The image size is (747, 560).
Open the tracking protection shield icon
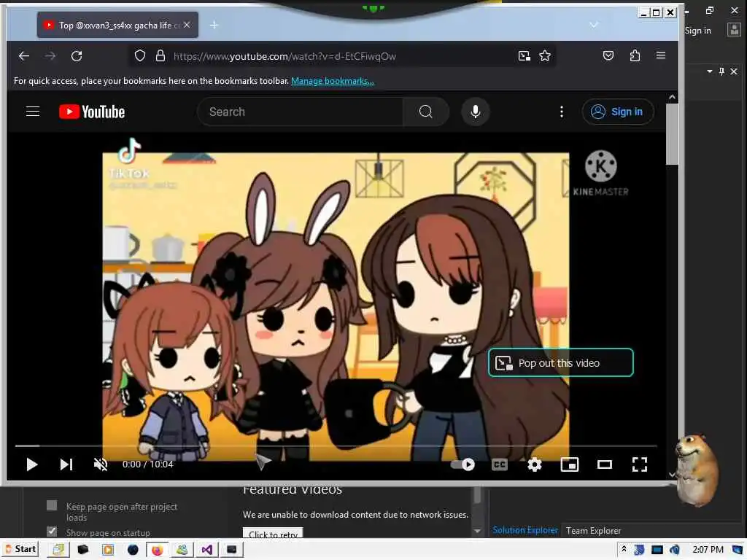tap(139, 56)
